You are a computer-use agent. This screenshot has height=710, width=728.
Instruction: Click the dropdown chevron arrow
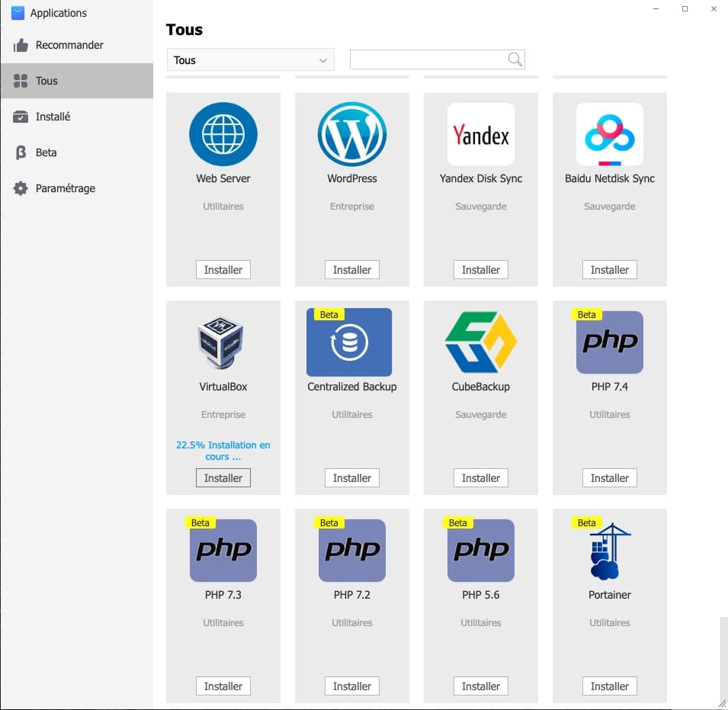[322, 60]
